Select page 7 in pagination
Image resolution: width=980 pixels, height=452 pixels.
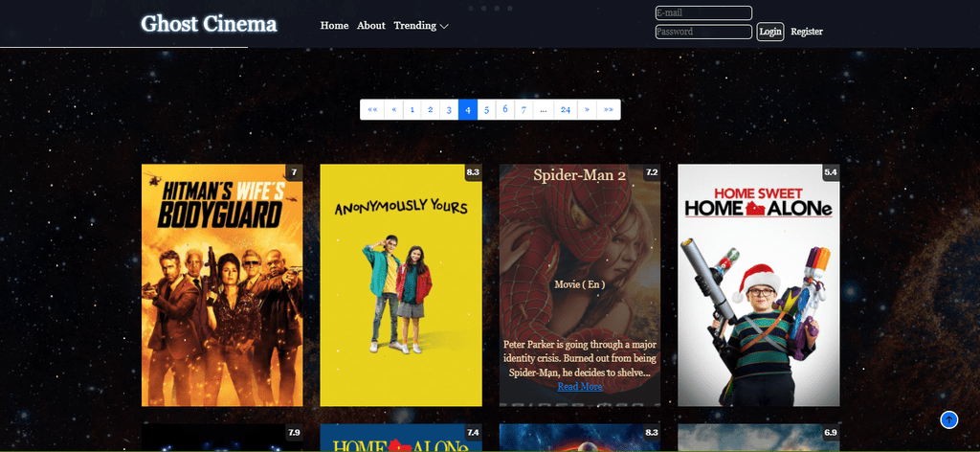(x=523, y=109)
